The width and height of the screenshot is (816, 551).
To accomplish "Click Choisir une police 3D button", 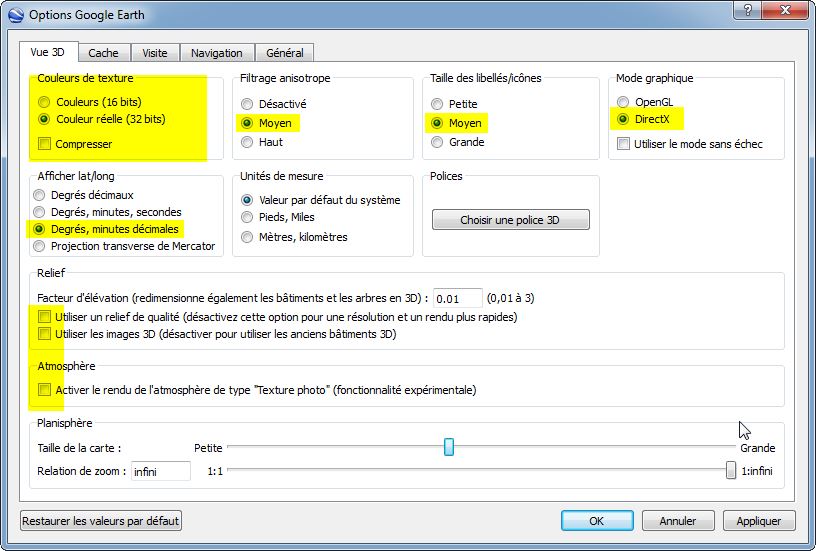I will click(x=511, y=220).
